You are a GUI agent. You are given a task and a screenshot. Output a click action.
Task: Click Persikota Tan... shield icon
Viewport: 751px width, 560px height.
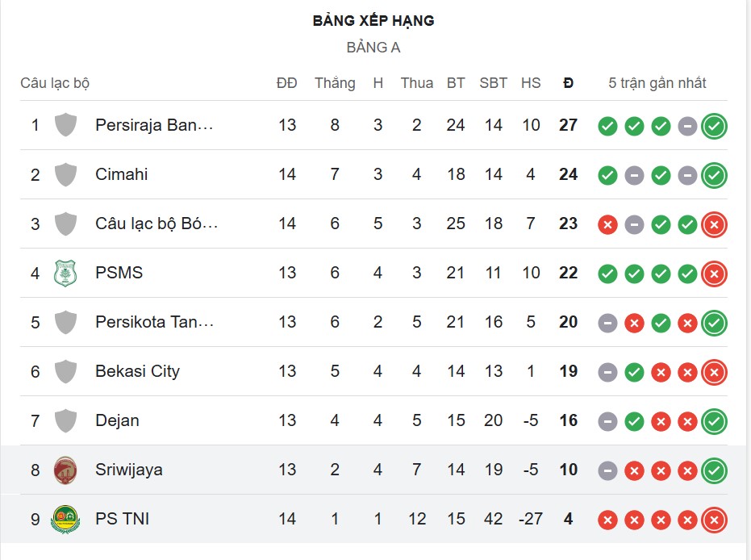point(65,322)
